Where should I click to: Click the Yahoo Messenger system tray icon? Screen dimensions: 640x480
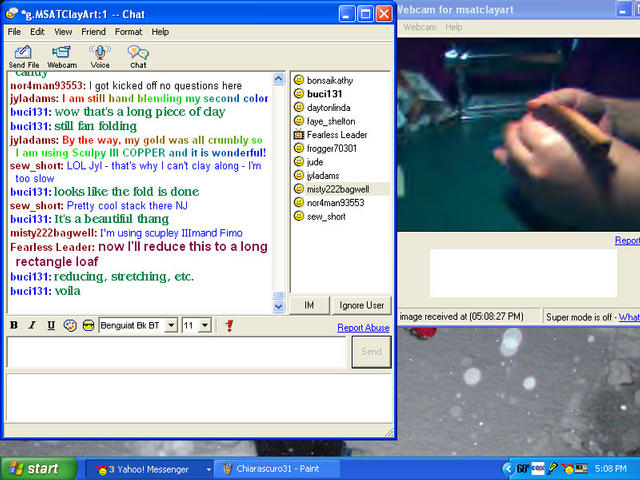567,469
